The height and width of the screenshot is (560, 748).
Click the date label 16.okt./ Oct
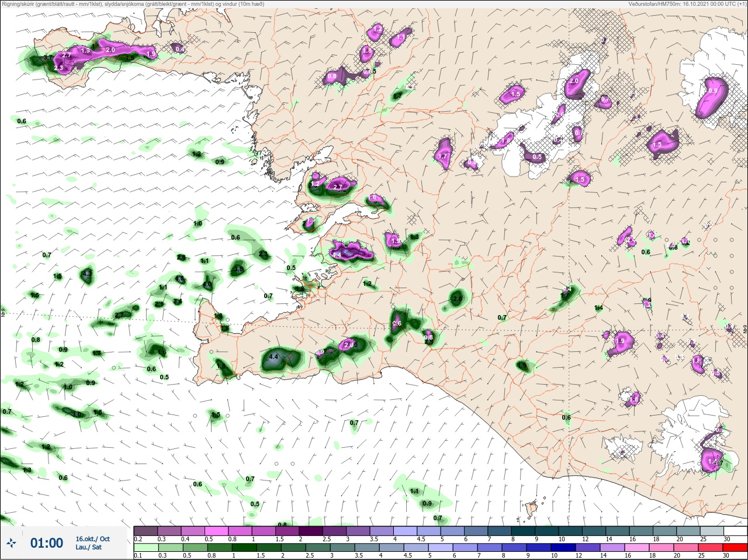pyautogui.click(x=92, y=539)
